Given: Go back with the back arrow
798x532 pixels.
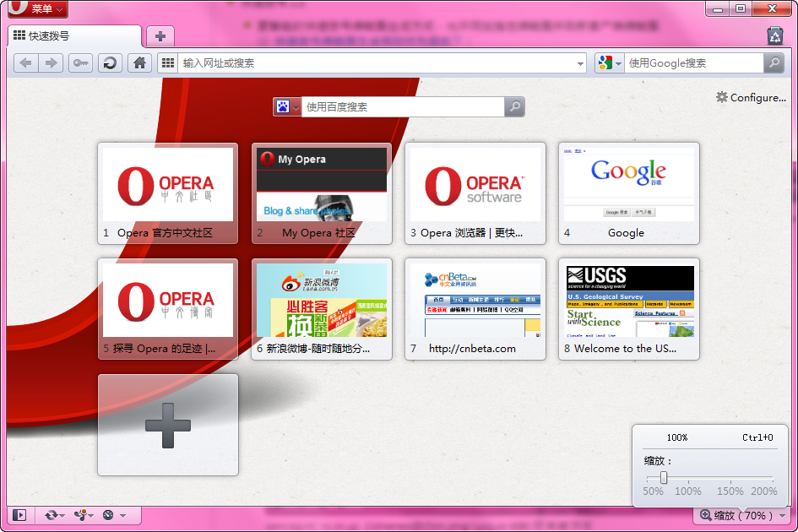Looking at the screenshot, I should pyautogui.click(x=26, y=63).
